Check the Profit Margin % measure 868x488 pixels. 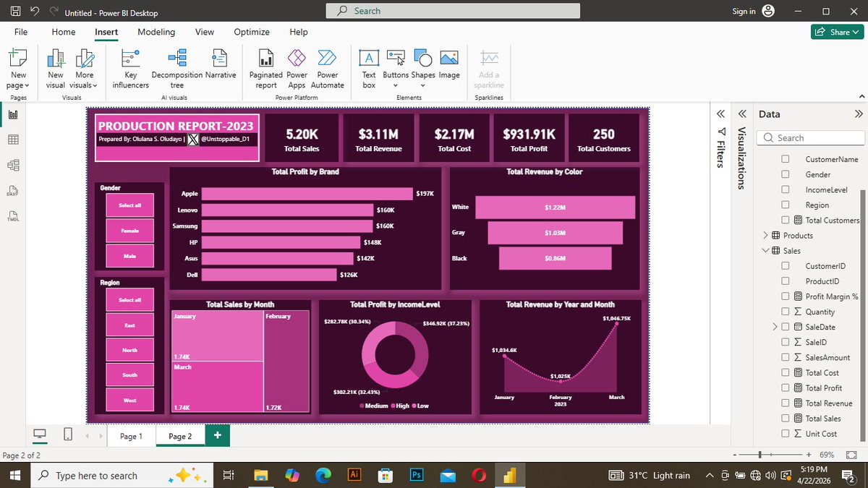(786, 296)
